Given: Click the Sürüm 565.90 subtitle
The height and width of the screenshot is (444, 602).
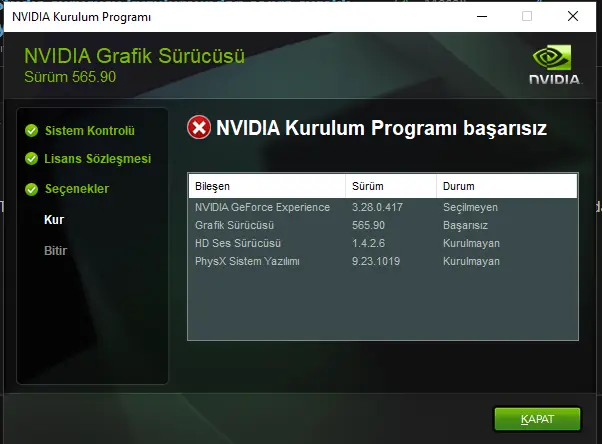Looking at the screenshot, I should pyautogui.click(x=70, y=77).
